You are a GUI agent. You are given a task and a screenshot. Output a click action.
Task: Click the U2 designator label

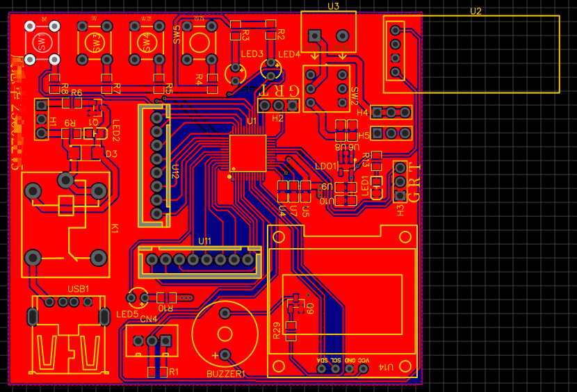point(476,11)
